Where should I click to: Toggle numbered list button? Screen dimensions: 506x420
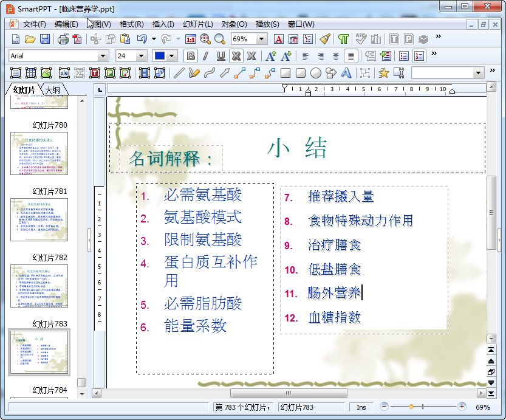pos(419,56)
